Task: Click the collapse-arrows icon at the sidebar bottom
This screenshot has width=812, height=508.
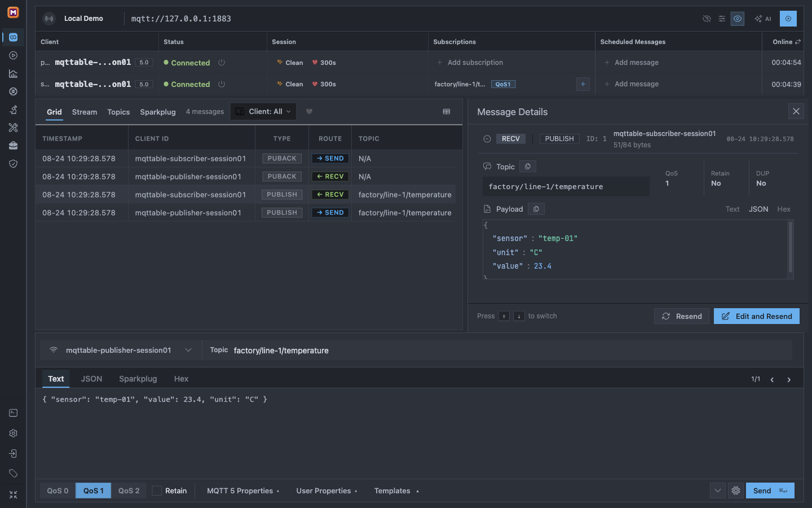Action: pos(13,494)
